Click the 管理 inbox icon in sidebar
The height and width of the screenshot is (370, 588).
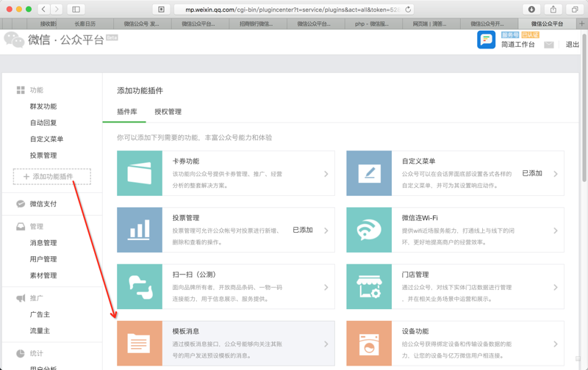21,226
